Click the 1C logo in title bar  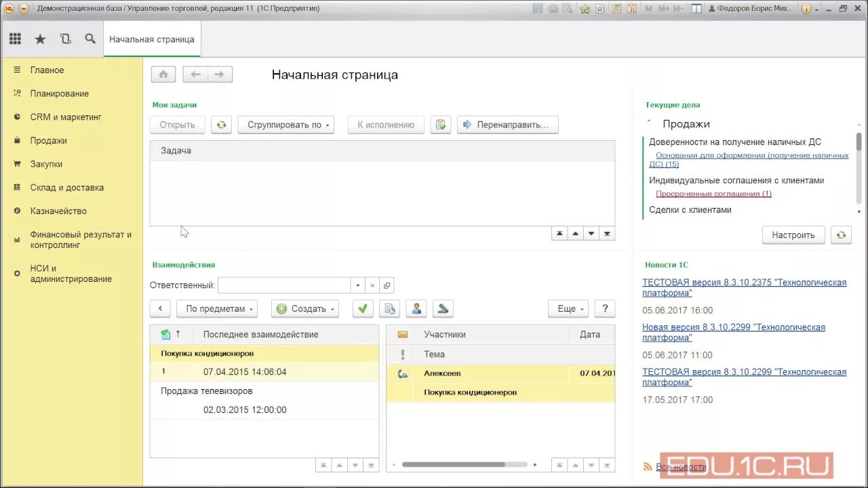(x=9, y=9)
